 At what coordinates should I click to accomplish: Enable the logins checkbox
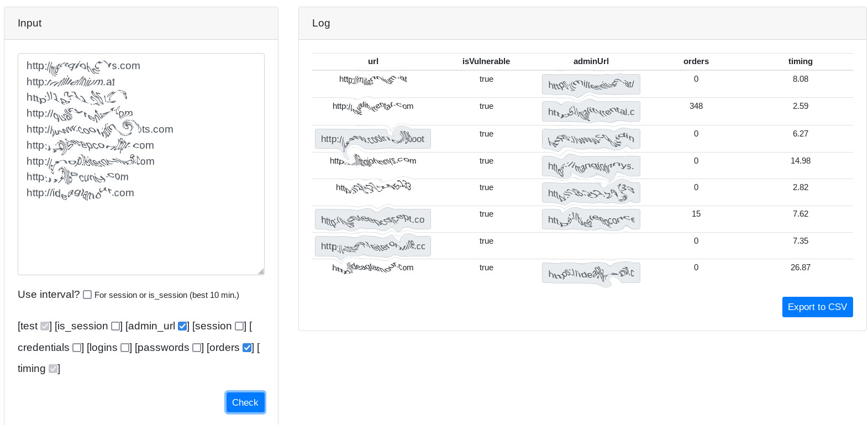[125, 348]
